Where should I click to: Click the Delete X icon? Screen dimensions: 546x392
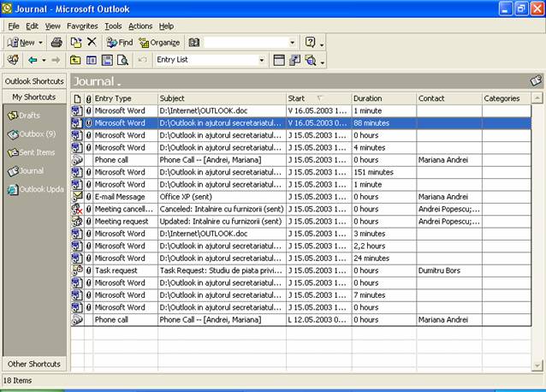92,42
